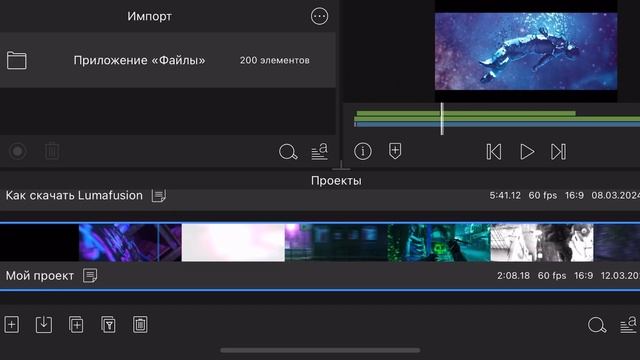Click the green neon character thumbnail
640x360 pixels.
pos(438,242)
